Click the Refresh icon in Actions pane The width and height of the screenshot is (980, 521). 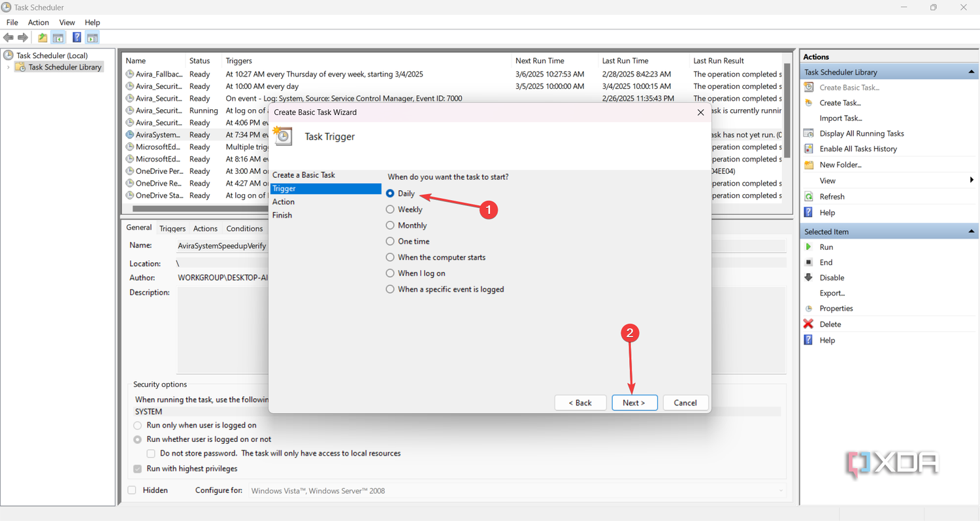coord(809,196)
